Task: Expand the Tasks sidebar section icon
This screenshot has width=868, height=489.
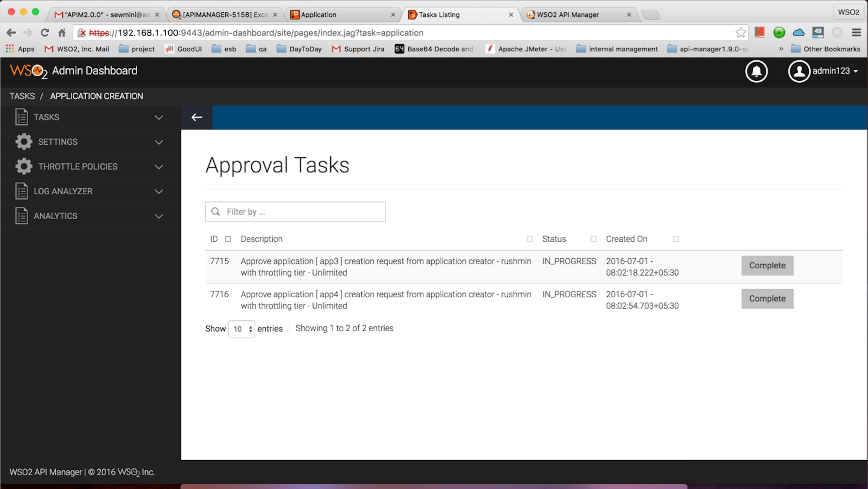Action: click(x=21, y=117)
